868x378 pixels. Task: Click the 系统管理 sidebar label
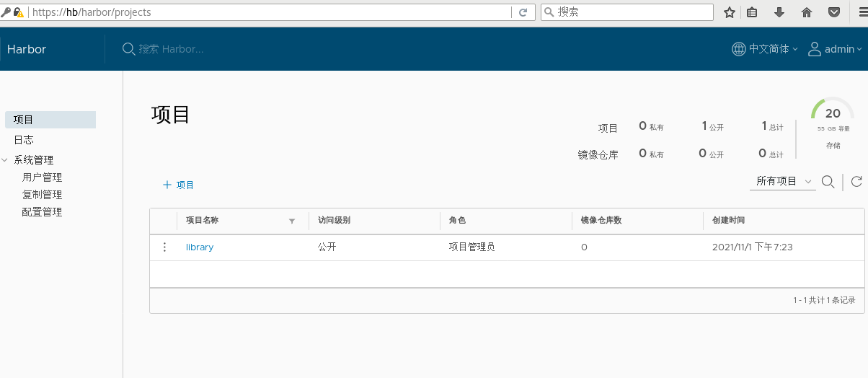click(34, 160)
